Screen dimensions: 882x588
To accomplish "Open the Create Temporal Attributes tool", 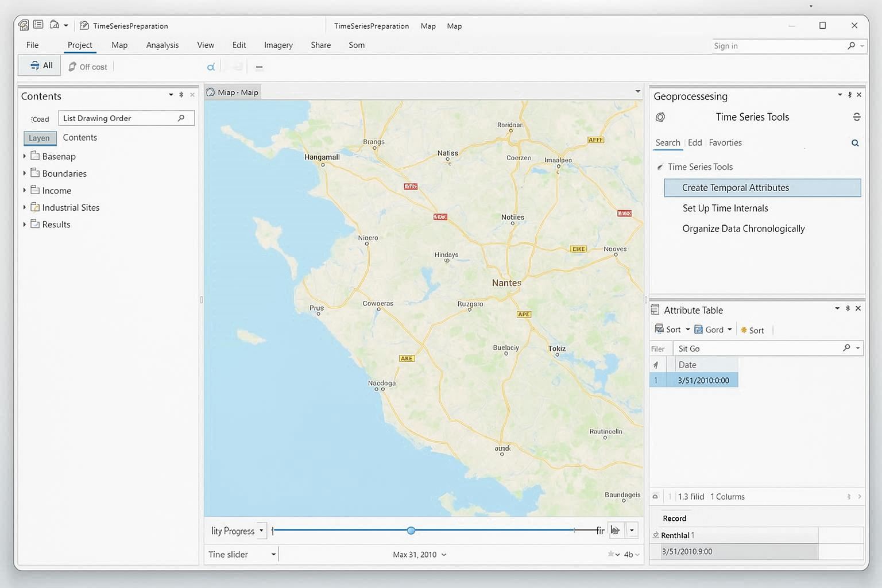I will pos(735,188).
